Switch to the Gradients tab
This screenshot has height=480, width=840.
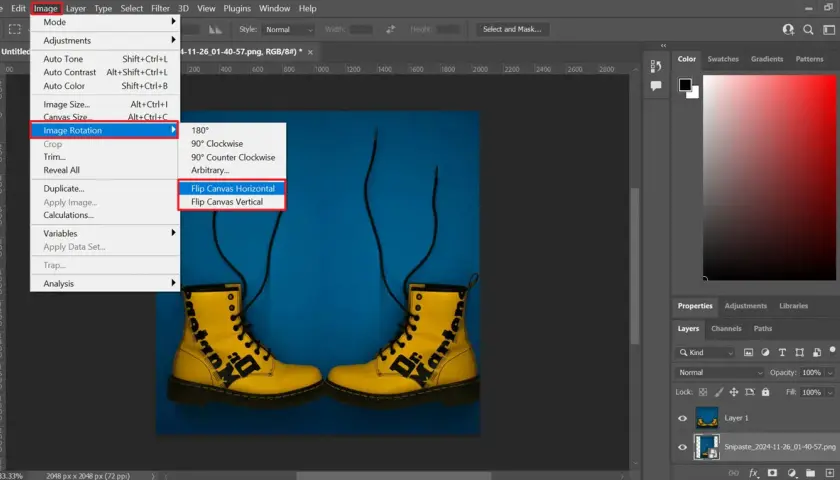click(767, 59)
